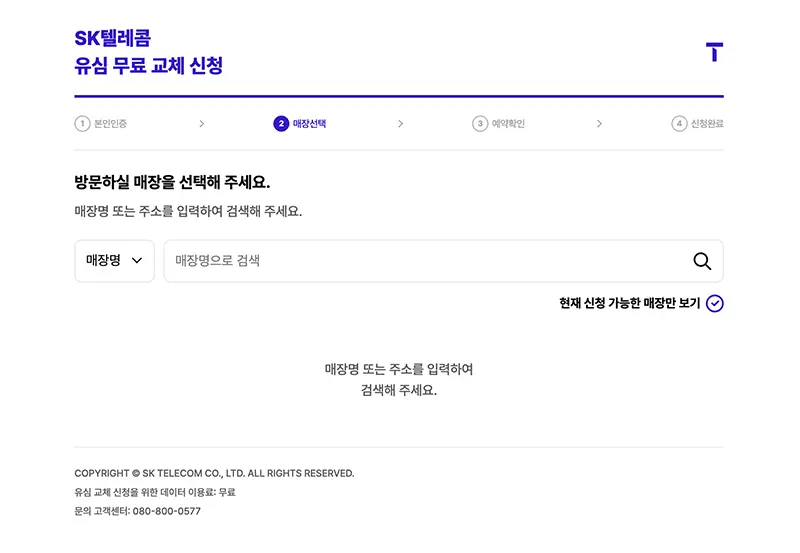Select step 3 예약확인

click(x=498, y=123)
